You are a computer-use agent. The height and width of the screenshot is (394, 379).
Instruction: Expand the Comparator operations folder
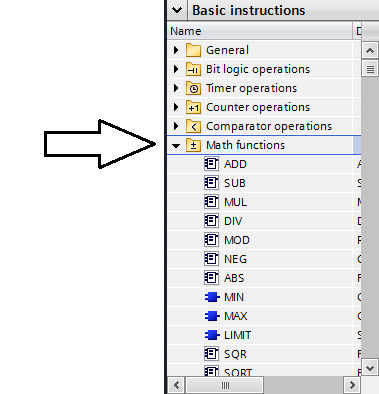[x=176, y=126]
